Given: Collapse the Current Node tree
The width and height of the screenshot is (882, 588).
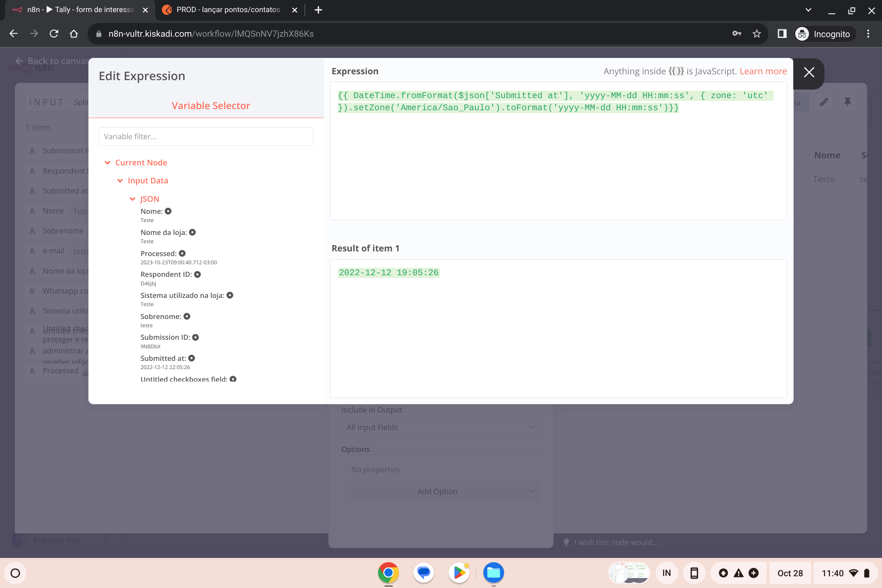Looking at the screenshot, I should tap(108, 163).
